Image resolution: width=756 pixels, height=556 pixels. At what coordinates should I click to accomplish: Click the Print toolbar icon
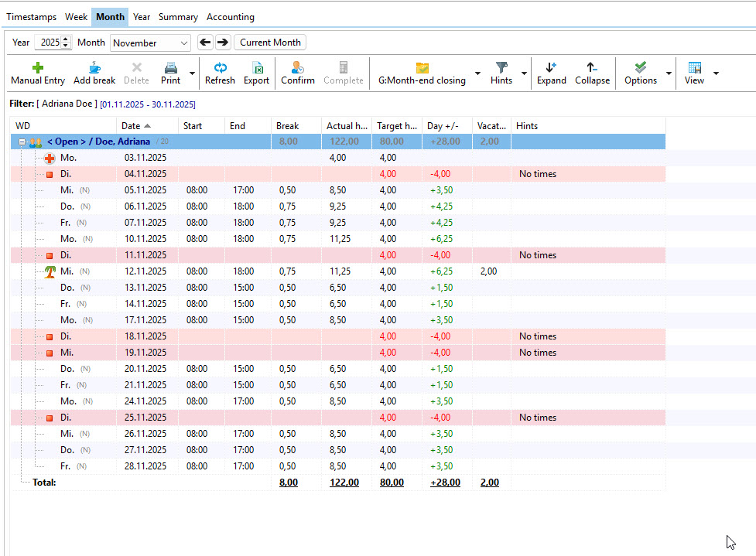click(x=171, y=68)
